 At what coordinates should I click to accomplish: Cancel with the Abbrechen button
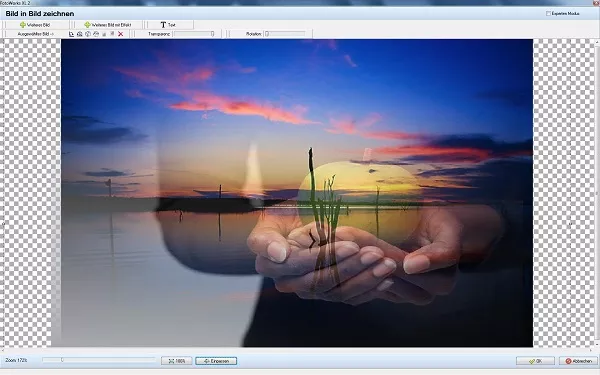click(578, 361)
